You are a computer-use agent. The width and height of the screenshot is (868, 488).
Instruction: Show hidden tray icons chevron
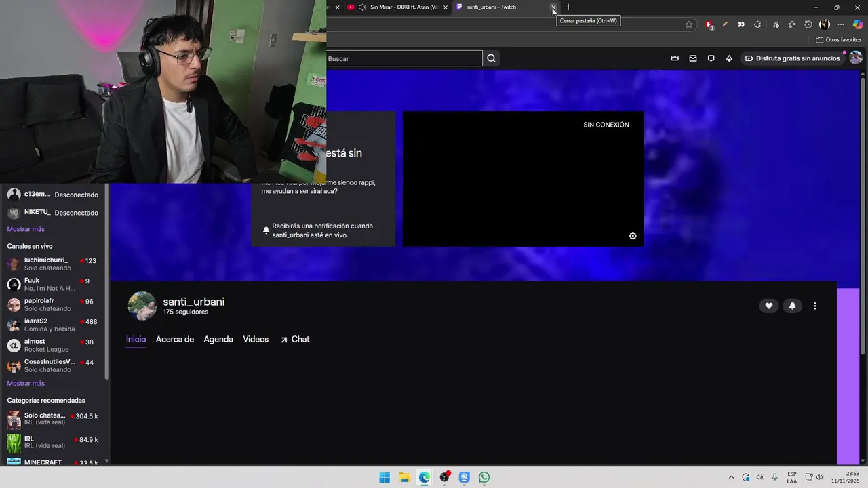[x=731, y=477]
